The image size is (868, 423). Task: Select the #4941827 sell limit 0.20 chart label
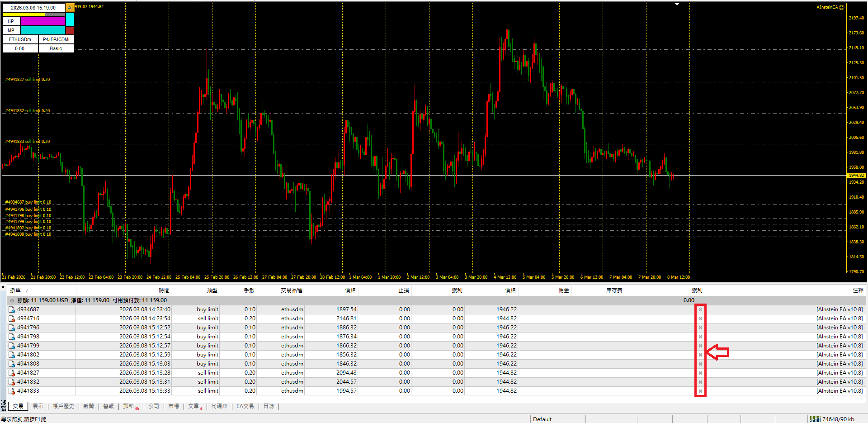28,79
